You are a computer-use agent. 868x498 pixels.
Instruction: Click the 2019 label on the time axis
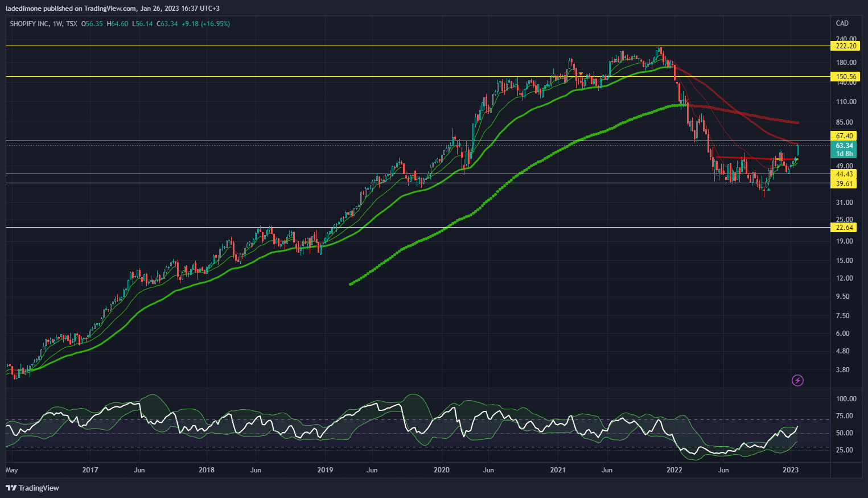tap(324, 470)
